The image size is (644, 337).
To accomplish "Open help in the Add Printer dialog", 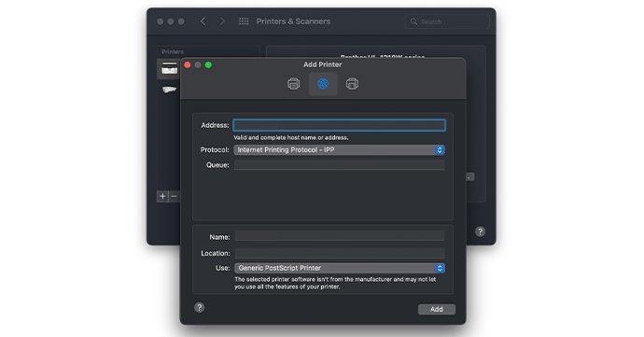I will pos(199,307).
